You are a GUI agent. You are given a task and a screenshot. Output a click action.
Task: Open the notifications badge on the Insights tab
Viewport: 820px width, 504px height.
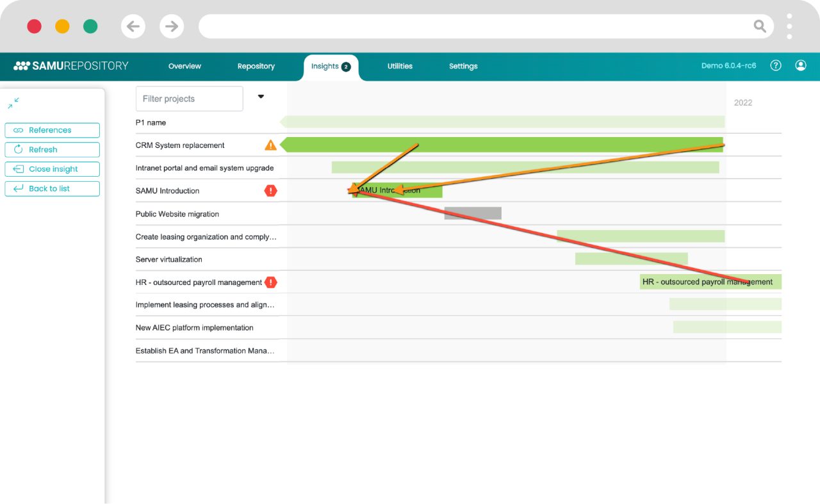click(346, 66)
